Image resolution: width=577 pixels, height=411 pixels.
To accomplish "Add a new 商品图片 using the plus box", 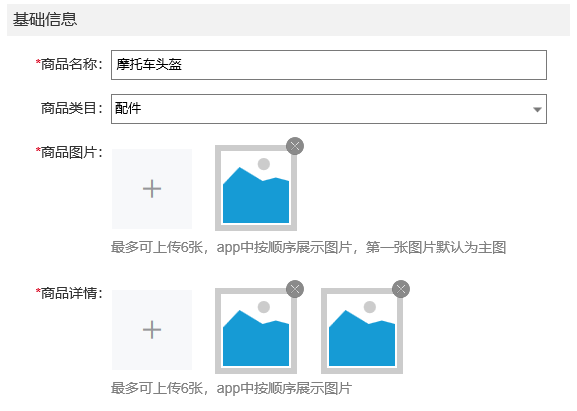I will (152, 189).
